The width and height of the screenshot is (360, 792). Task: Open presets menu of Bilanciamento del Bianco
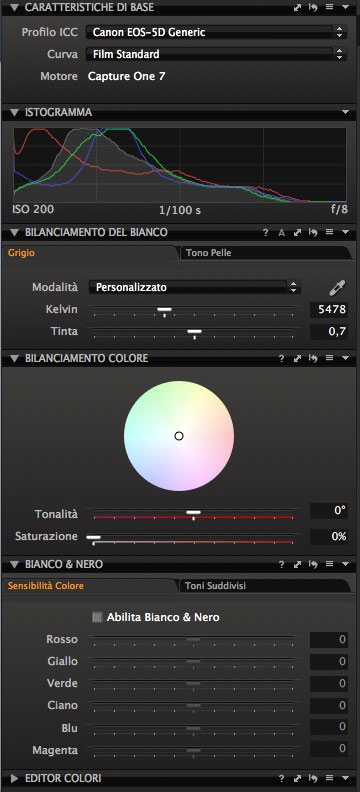(x=329, y=232)
